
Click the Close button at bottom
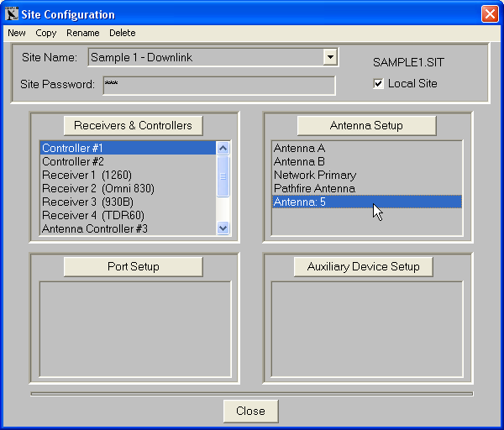pyautogui.click(x=250, y=411)
